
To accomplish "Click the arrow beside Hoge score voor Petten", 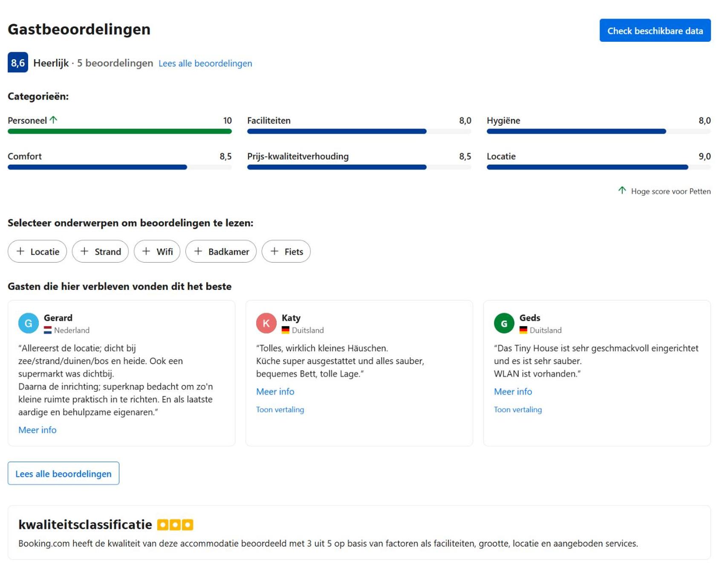I will tap(622, 190).
